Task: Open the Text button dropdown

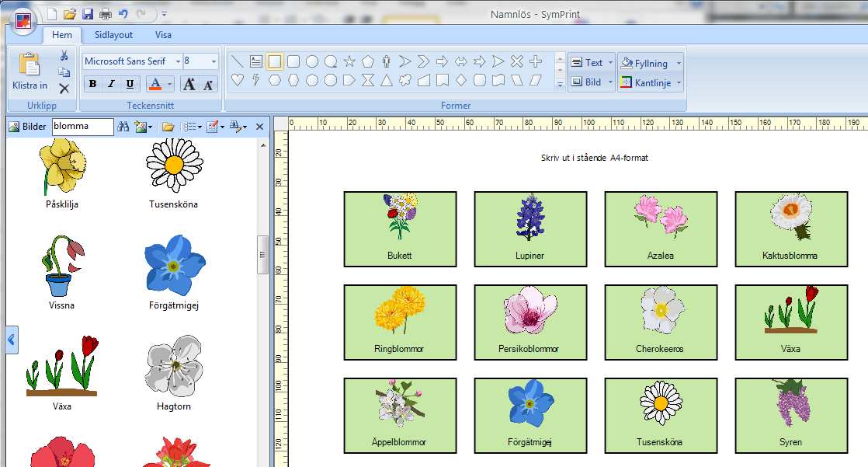Action: click(x=610, y=63)
